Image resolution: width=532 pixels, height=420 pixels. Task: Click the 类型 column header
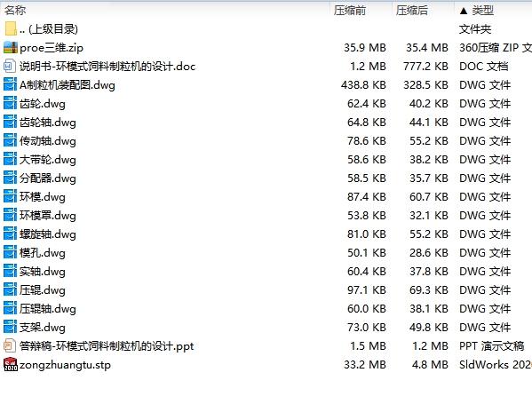(x=482, y=10)
